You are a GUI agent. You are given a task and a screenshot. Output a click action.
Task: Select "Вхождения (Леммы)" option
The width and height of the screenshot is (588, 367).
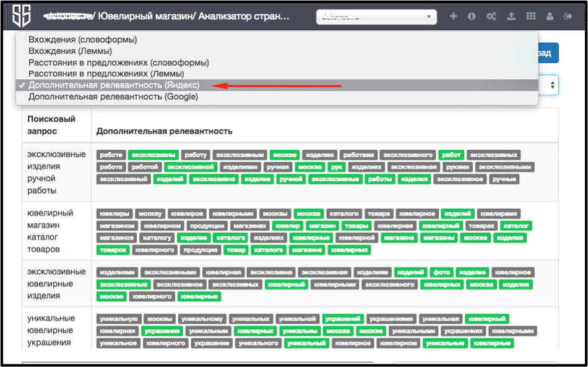(x=70, y=51)
